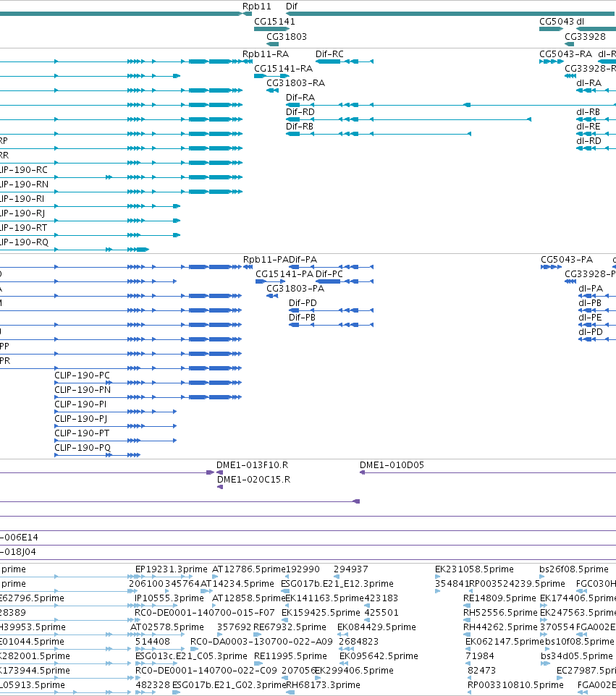The image size is (616, 696).
Task: Open the dl-PD protein label
Action: [x=591, y=332]
